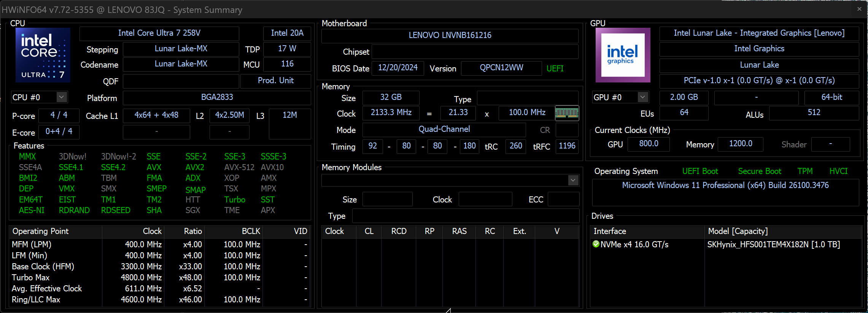868x313 pixels.
Task: Click the Interface column header in Drives
Action: (647, 231)
